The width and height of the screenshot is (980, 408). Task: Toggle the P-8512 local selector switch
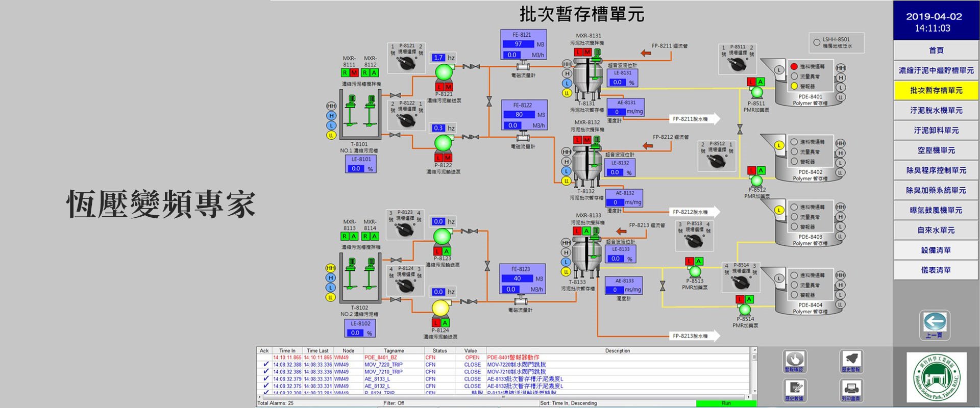click(x=717, y=161)
